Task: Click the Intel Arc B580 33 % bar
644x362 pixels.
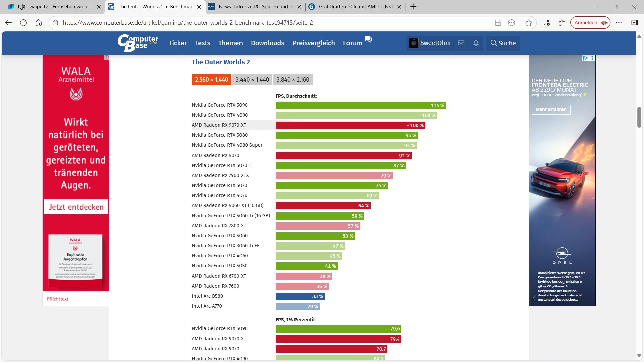Action: (x=300, y=296)
